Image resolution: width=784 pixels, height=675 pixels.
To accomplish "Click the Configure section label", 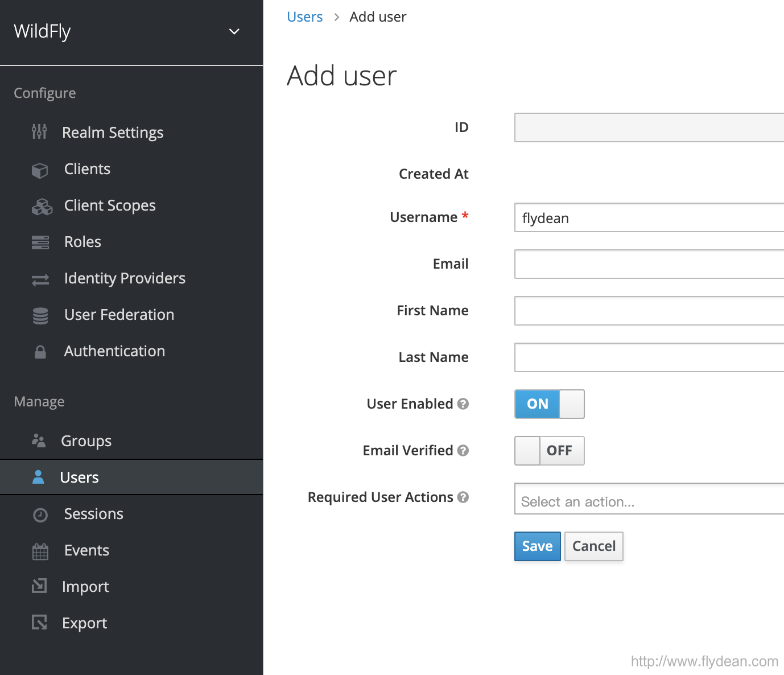I will [44, 93].
